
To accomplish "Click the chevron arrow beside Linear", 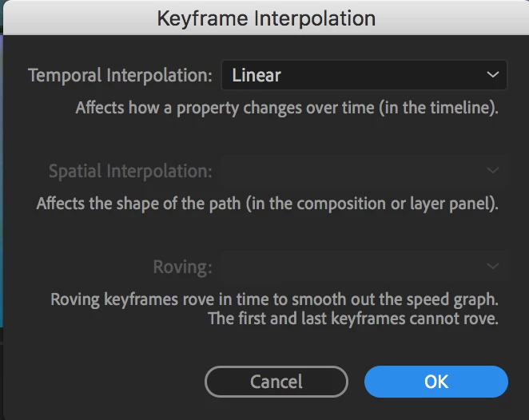I will point(492,76).
